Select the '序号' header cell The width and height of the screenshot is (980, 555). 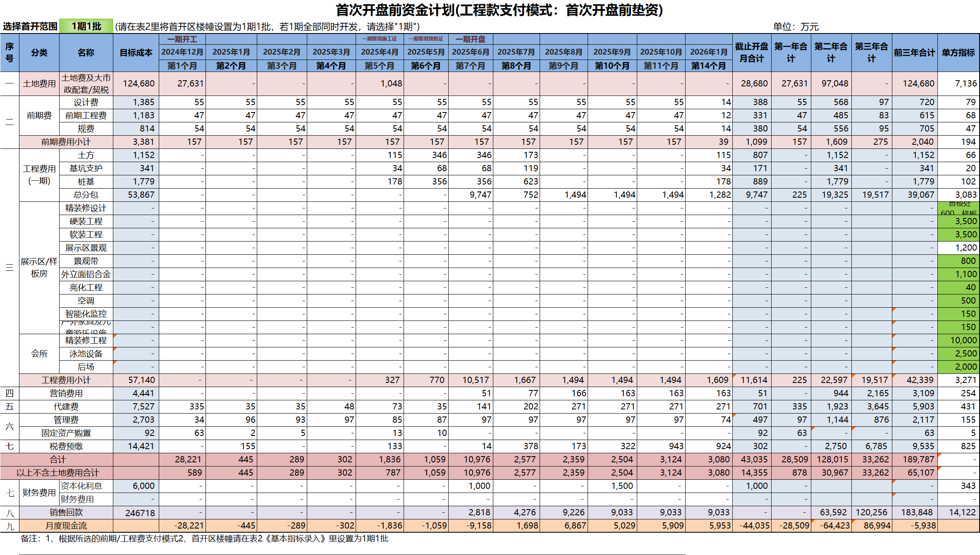coord(10,53)
